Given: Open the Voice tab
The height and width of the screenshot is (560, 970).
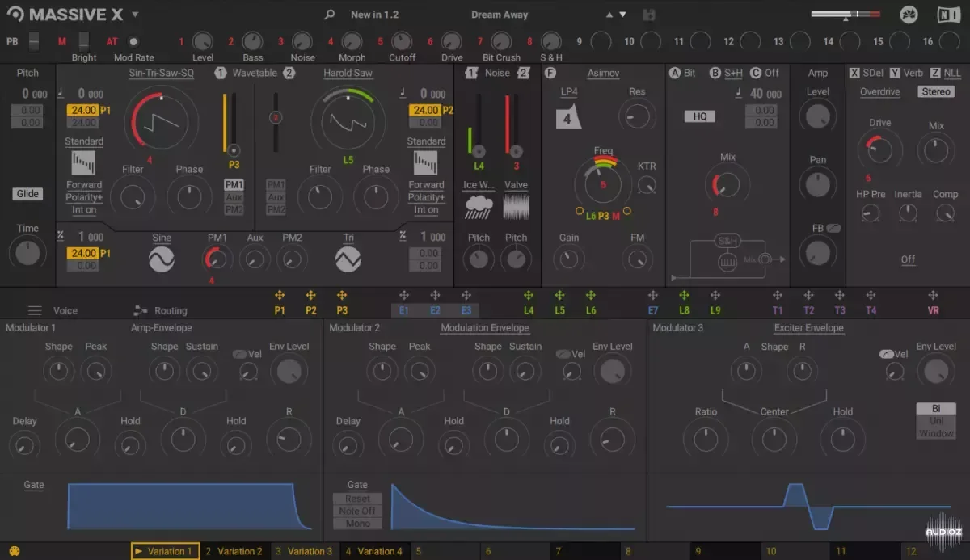Looking at the screenshot, I should [65, 310].
